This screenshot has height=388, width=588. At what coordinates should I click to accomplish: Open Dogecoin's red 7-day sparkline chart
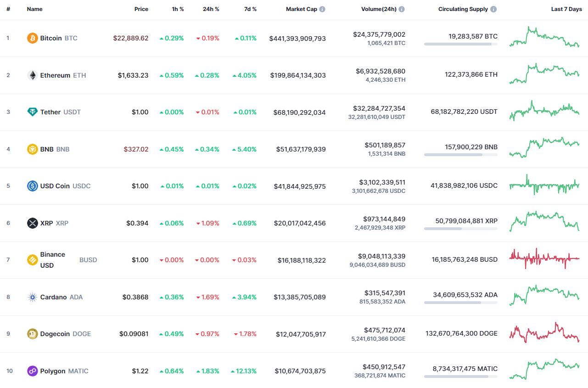[x=544, y=333]
